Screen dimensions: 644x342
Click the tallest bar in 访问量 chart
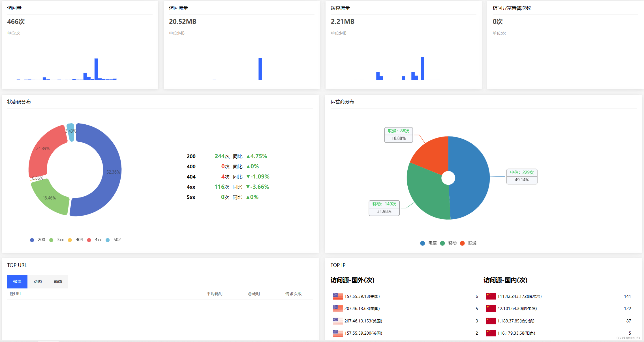coord(96,69)
